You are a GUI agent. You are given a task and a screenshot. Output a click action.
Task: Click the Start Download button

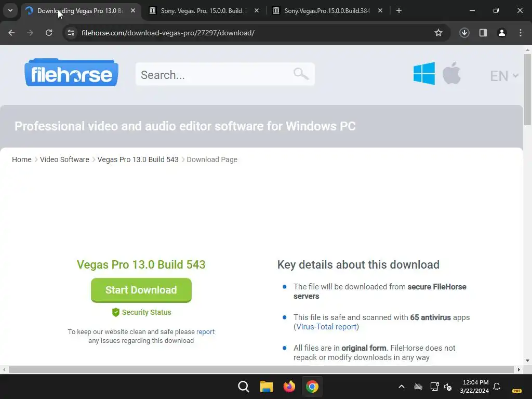pyautogui.click(x=141, y=290)
